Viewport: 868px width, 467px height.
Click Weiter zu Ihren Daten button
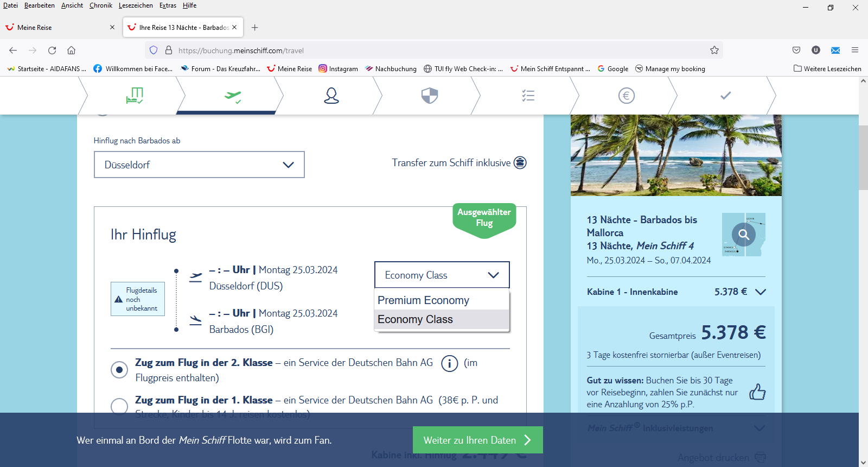(x=477, y=440)
